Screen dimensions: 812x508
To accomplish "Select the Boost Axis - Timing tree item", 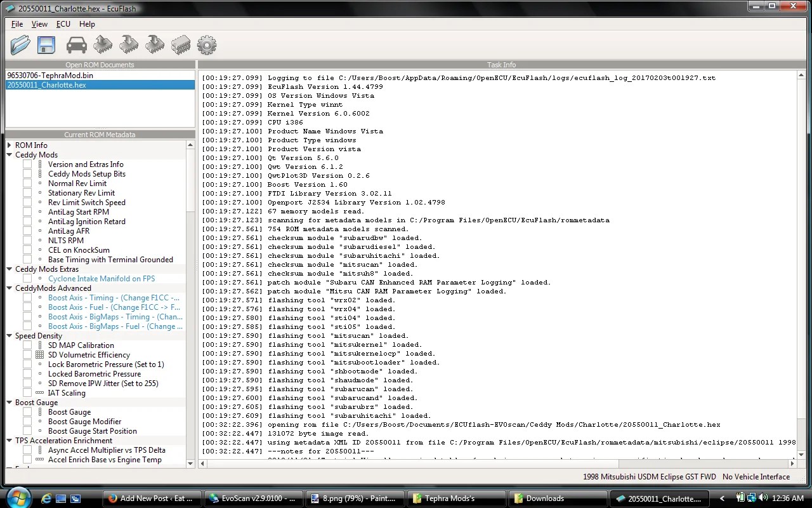I will click(x=114, y=298).
